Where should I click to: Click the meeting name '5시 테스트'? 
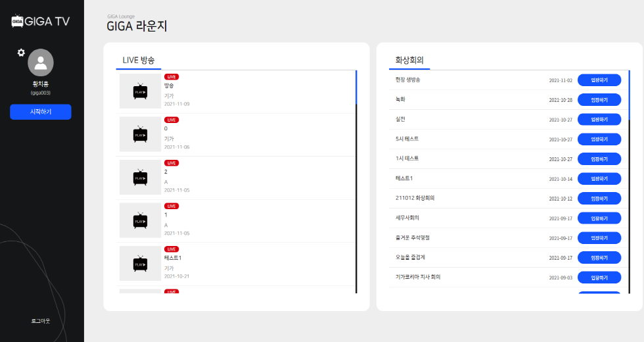pyautogui.click(x=407, y=139)
